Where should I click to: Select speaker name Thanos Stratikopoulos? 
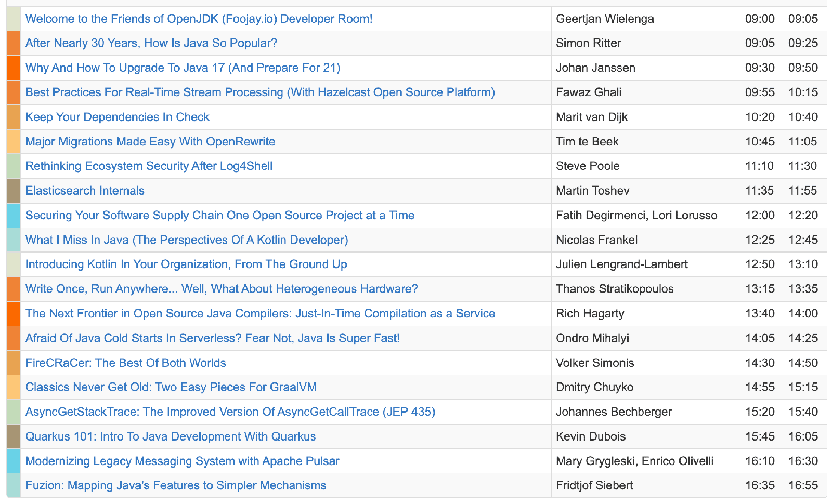coord(615,289)
